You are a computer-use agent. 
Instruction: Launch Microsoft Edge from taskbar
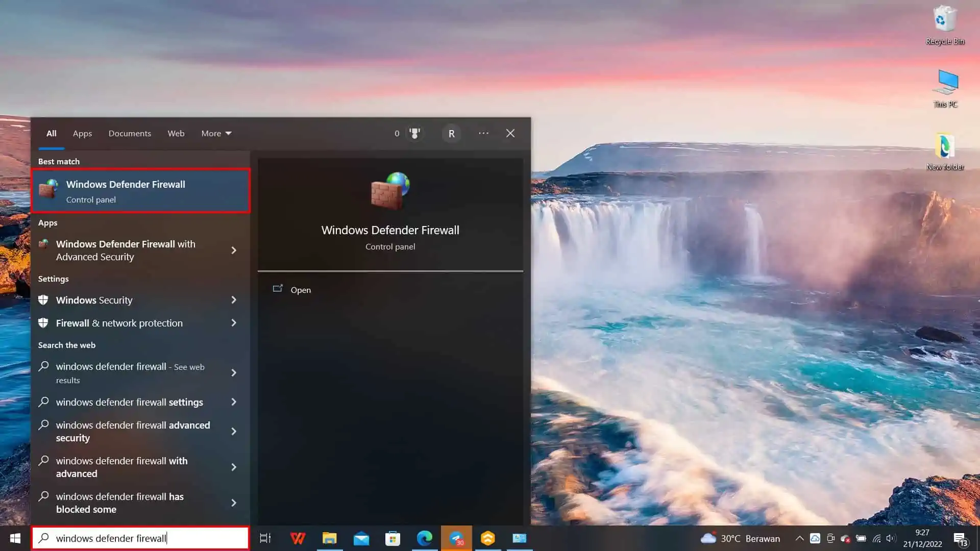pyautogui.click(x=424, y=538)
